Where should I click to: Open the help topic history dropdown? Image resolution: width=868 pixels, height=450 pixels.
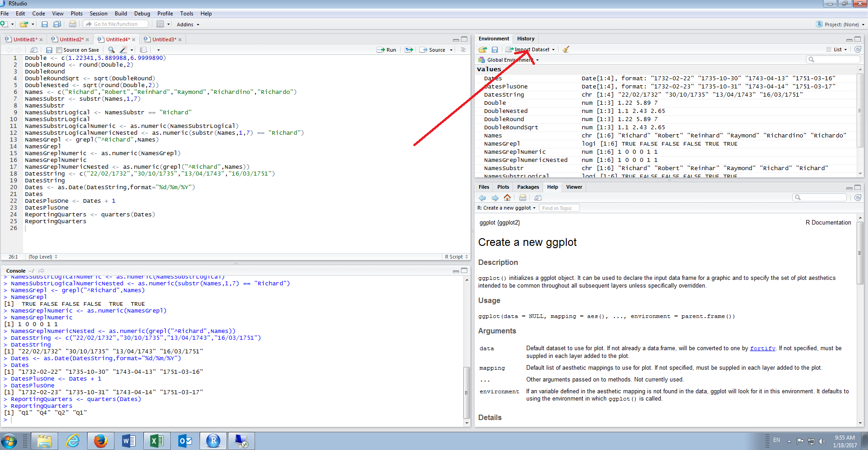pyautogui.click(x=506, y=208)
